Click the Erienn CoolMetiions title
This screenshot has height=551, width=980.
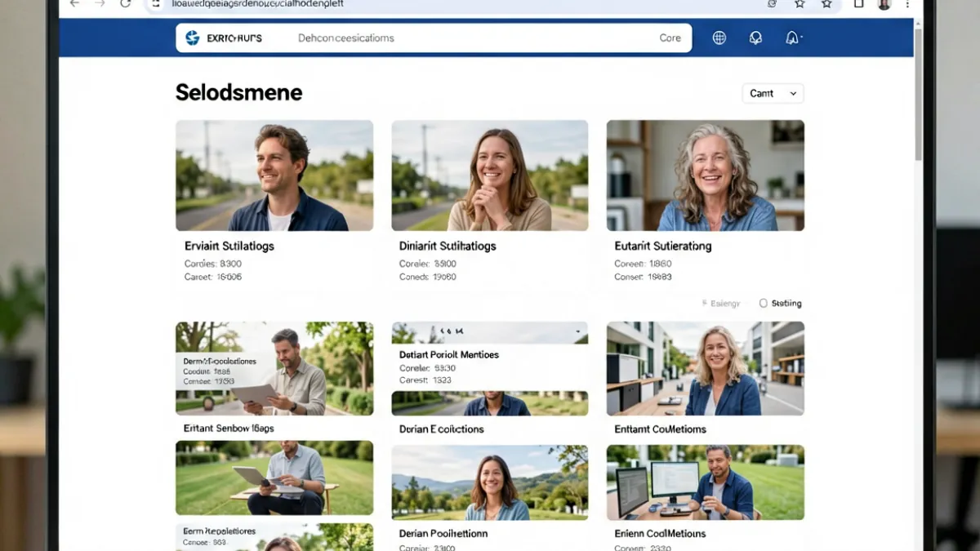(660, 534)
